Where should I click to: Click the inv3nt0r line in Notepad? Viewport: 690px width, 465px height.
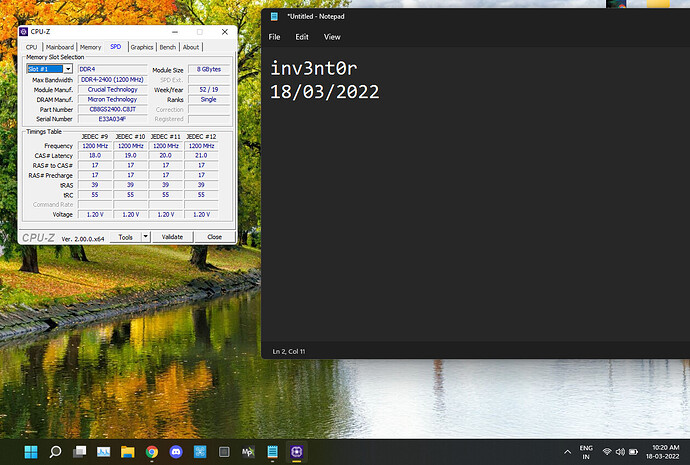(313, 69)
